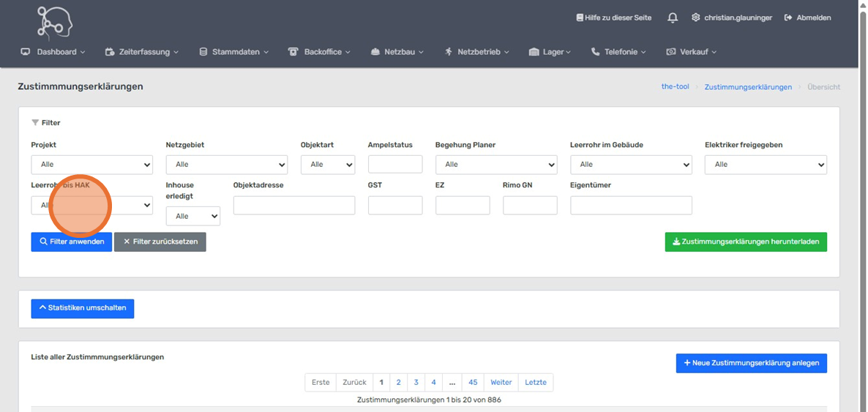Click the filter funnel icon

coord(35,123)
